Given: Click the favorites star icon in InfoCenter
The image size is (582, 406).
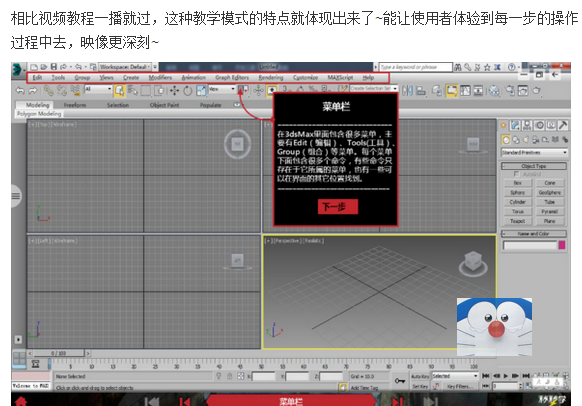Looking at the screenshot, I should click(487, 67).
